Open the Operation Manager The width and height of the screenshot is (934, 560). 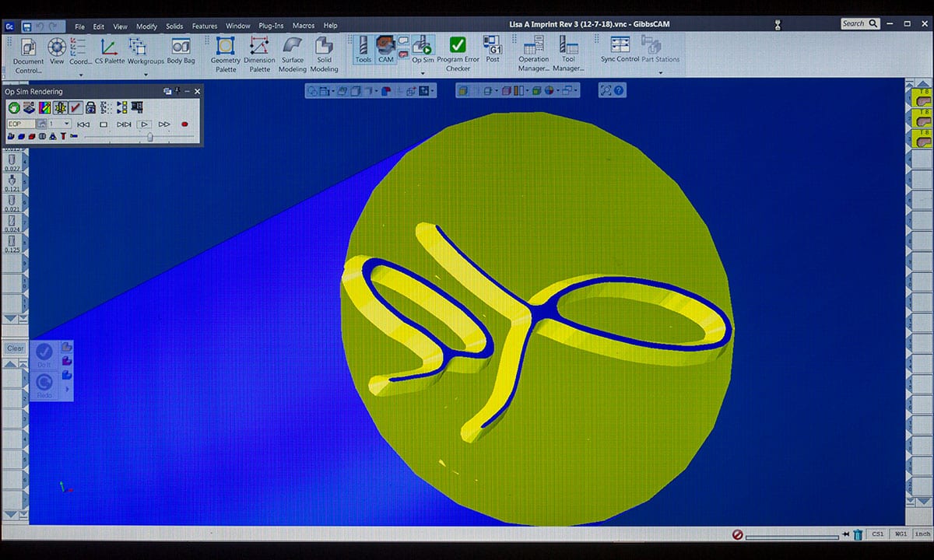point(534,54)
